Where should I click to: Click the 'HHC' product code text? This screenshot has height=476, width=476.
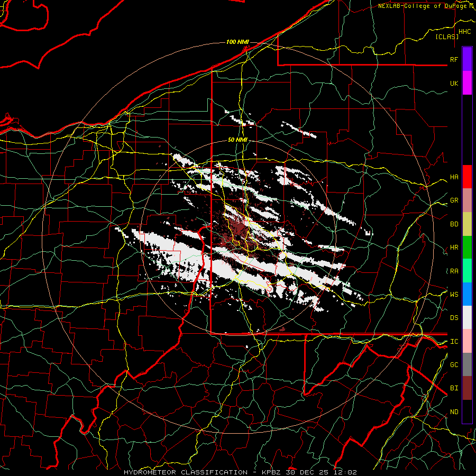pos(464,31)
